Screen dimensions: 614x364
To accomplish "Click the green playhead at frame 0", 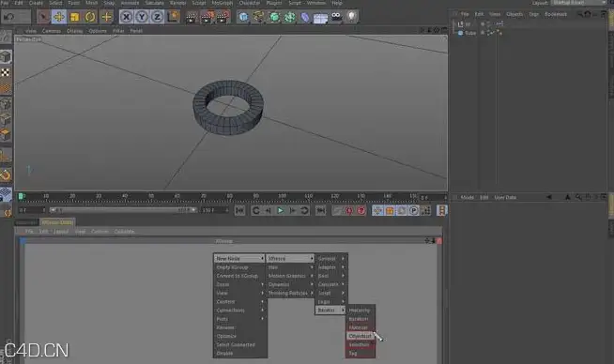I will 21,196.
